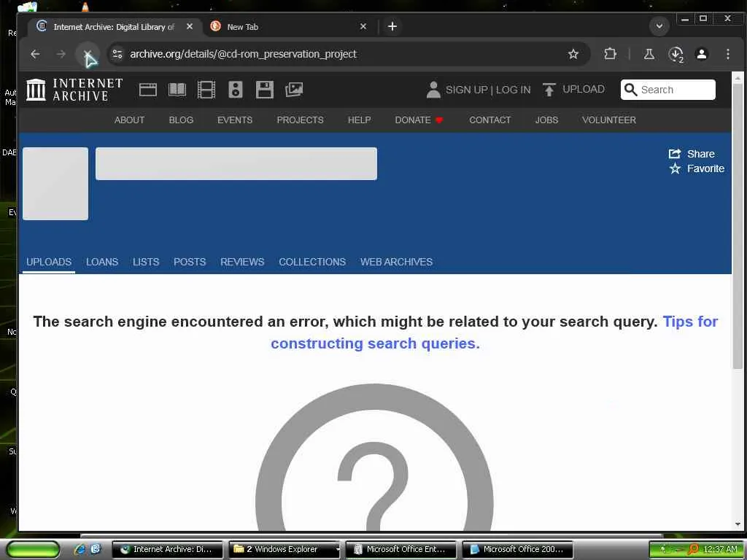Close the Internet Archive tab

(x=190, y=26)
